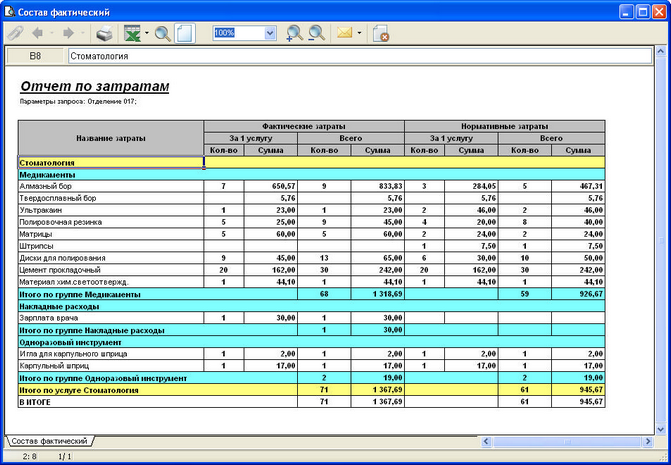Click Итого по услуге Стоматология row
Viewport: 671px width, 465px height.
point(311,390)
